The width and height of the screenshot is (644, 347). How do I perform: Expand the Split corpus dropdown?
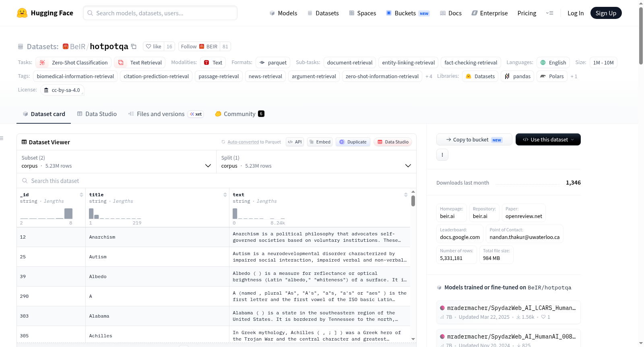pos(316,162)
